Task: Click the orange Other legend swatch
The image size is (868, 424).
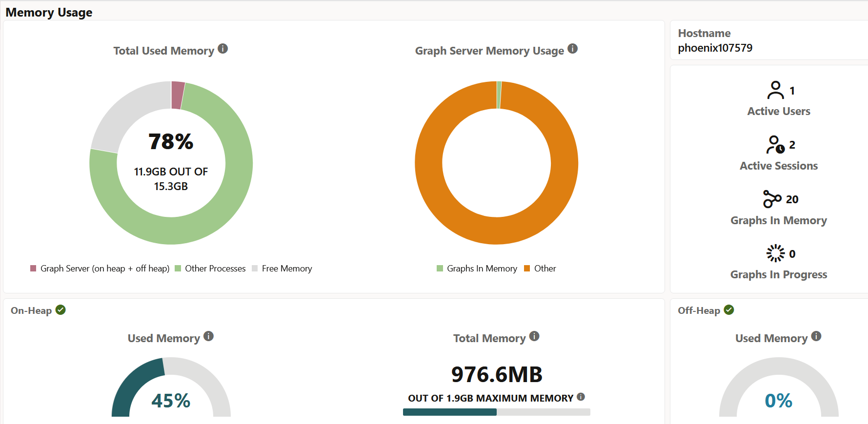Action: (x=527, y=269)
